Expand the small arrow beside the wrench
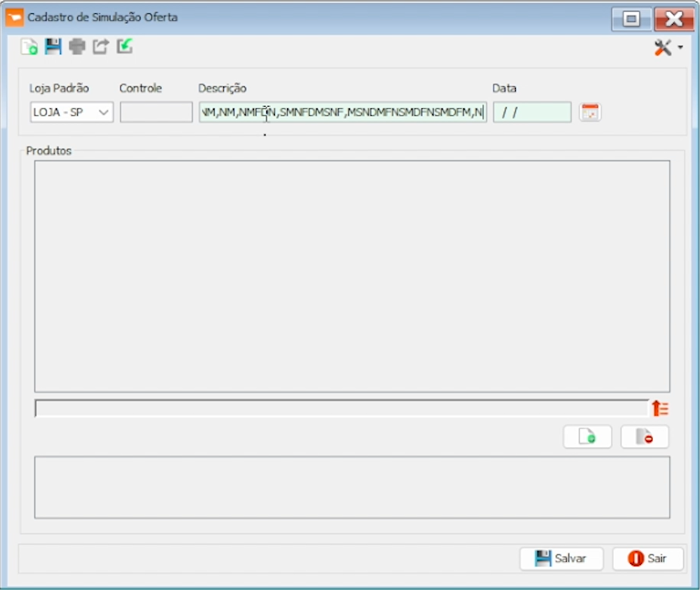Viewport: 700px width, 590px height. (x=680, y=48)
